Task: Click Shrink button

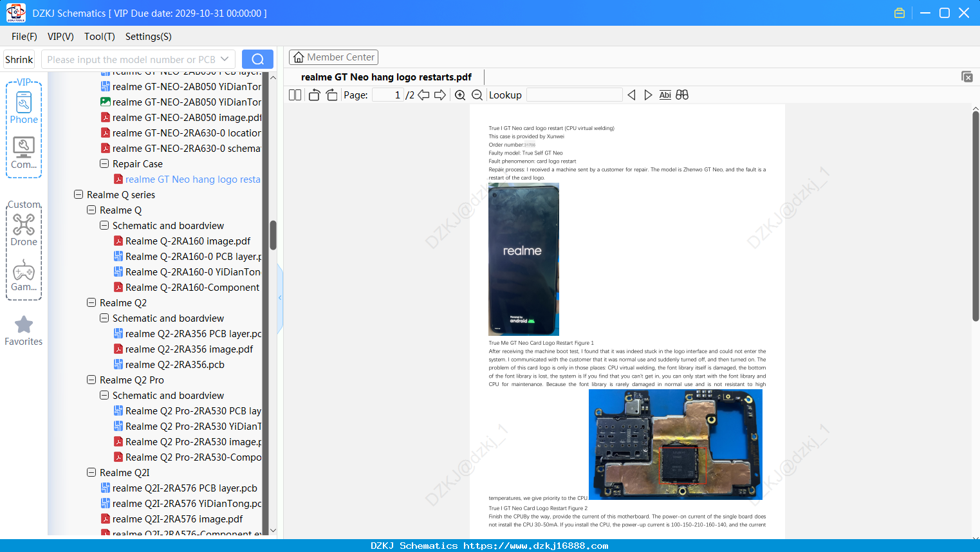Action: 19,59
